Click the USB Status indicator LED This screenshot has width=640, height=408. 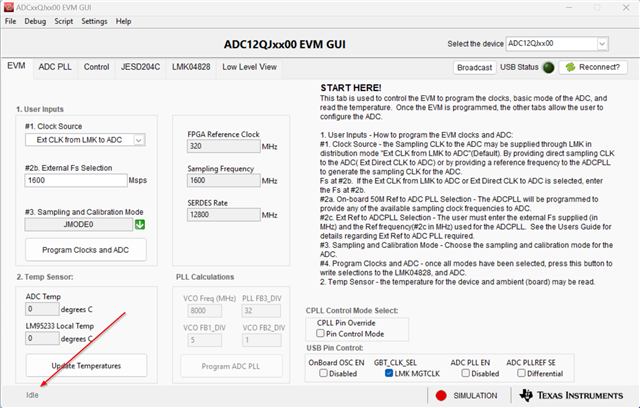click(x=549, y=67)
